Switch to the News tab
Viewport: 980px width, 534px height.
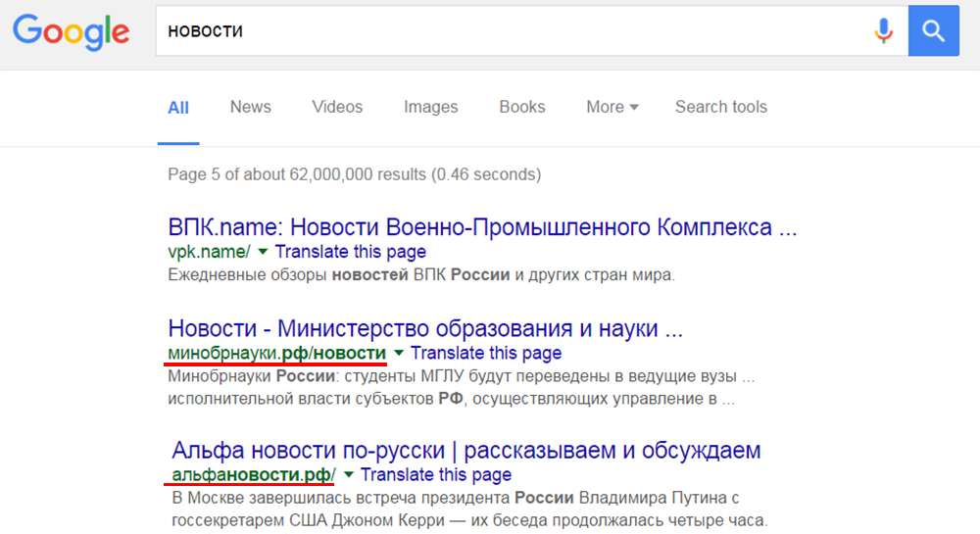point(251,107)
